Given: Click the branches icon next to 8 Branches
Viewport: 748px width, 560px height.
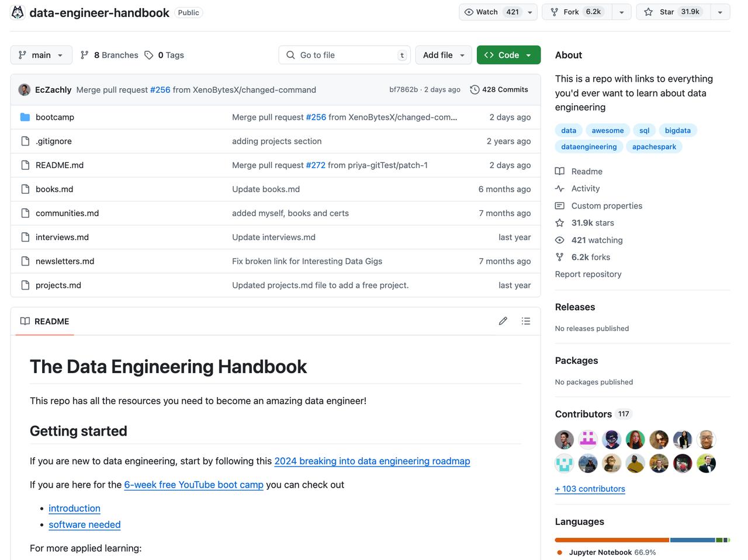Looking at the screenshot, I should pos(85,55).
